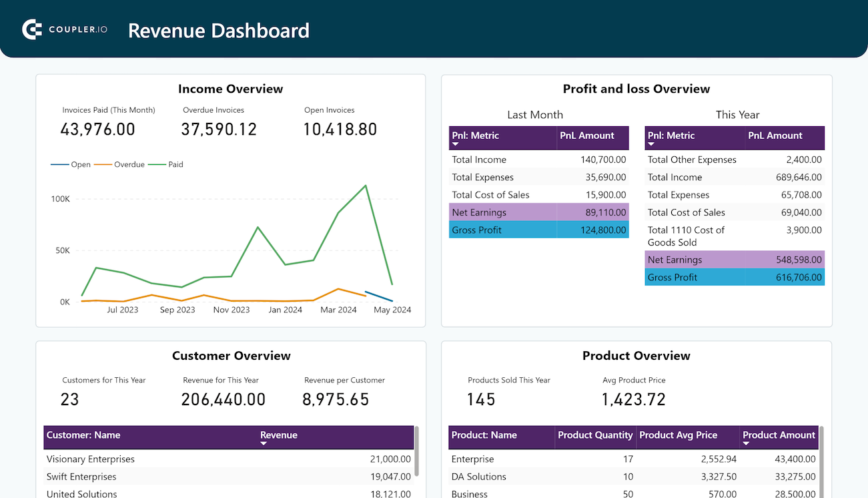
Task: Click the Revenue Dashboard title
Action: click(x=219, y=31)
